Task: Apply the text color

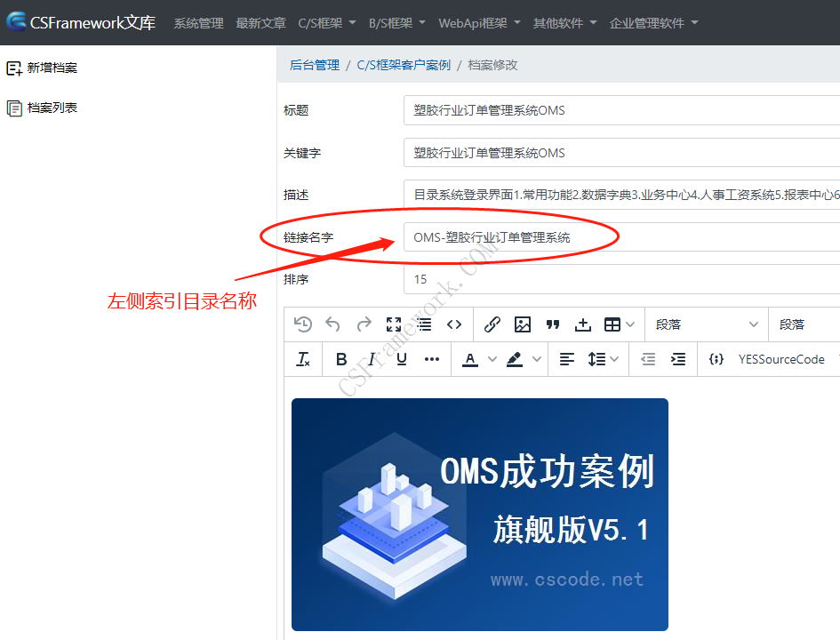Action: 470,359
